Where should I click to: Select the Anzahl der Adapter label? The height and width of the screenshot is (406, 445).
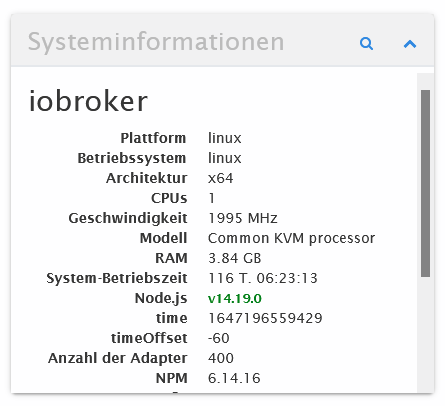(x=117, y=359)
